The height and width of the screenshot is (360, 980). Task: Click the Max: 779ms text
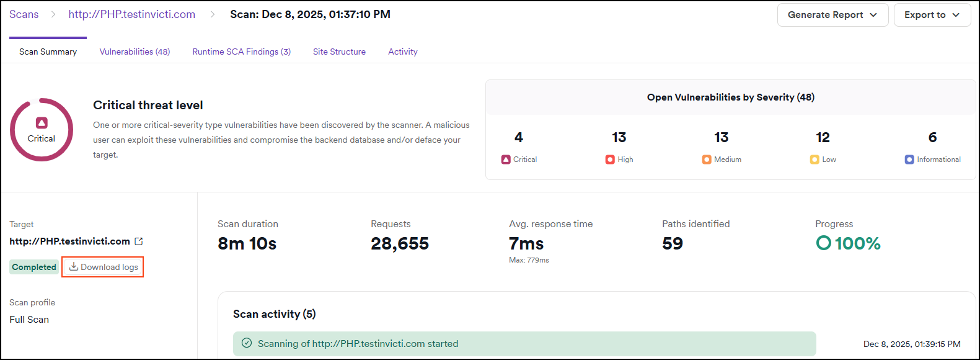(529, 260)
